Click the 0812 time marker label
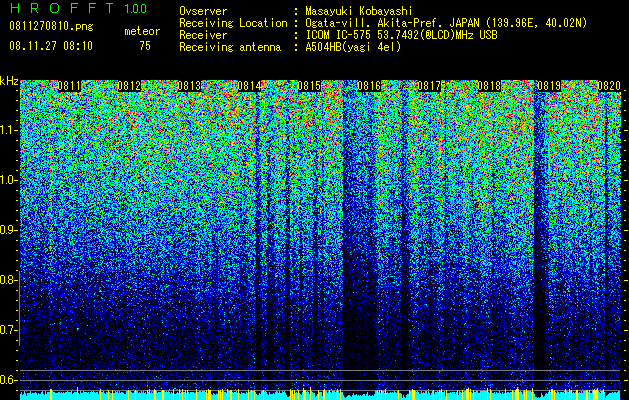Image resolution: width=629 pixels, height=400 pixels. (129, 86)
